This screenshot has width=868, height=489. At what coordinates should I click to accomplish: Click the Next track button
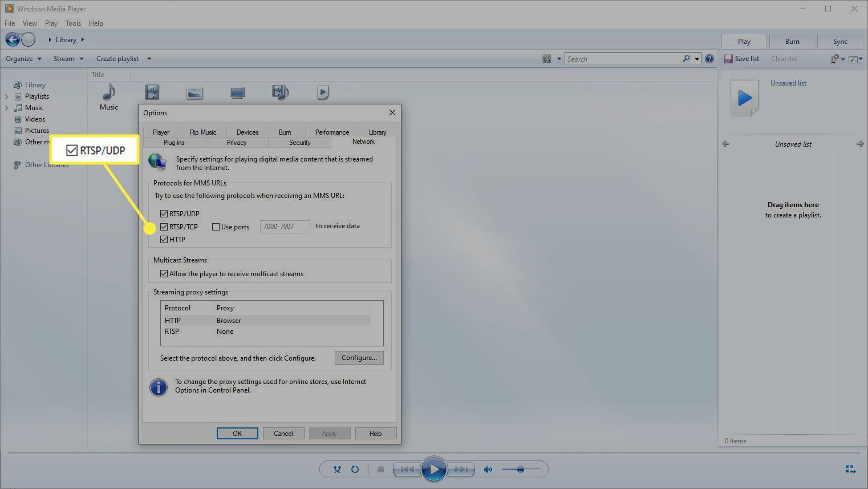point(461,470)
